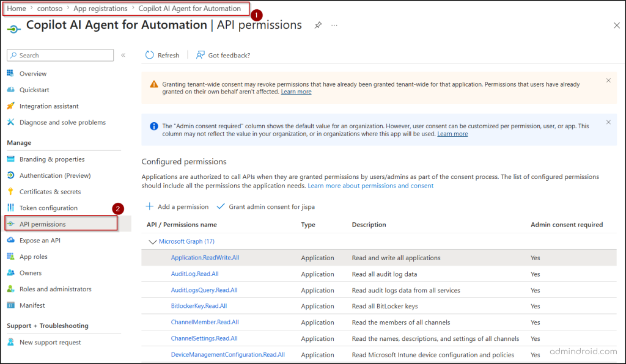Click the API / Permissions name column header

pyautogui.click(x=182, y=225)
